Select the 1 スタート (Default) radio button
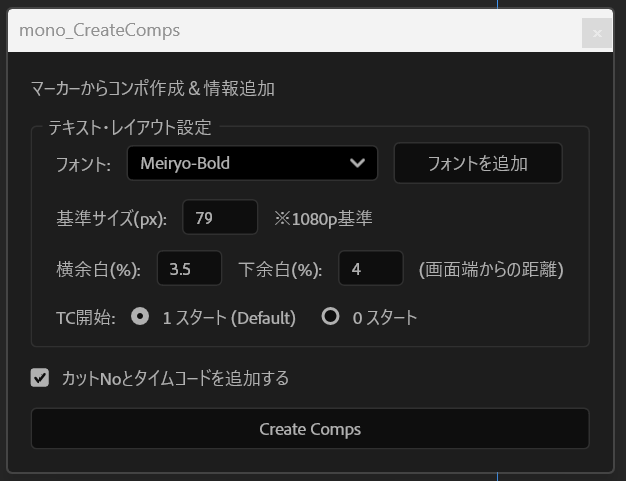The height and width of the screenshot is (481, 626). point(141,318)
